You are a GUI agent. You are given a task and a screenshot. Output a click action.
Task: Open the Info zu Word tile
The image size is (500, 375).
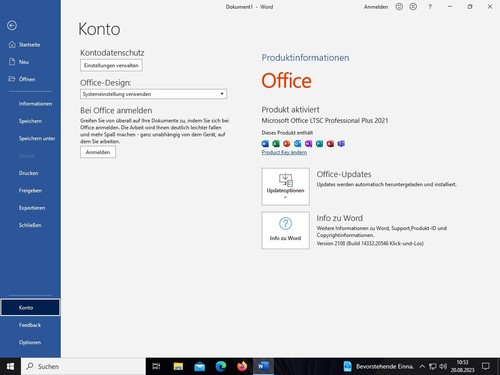[285, 230]
